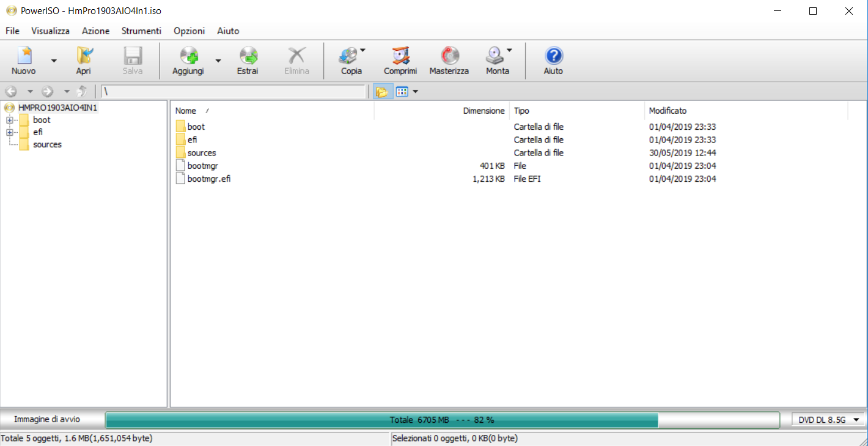Select HMPRO1903AIO4IN1 root tree node
Viewport: 868px width, 446px height.
pyautogui.click(x=58, y=108)
